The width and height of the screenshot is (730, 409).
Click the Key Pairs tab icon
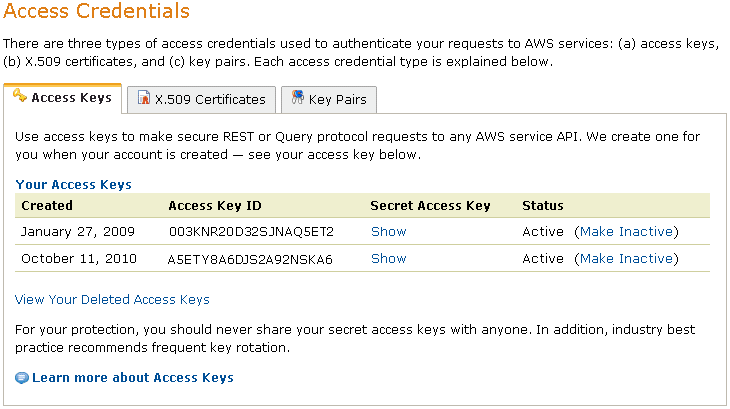pos(297,99)
